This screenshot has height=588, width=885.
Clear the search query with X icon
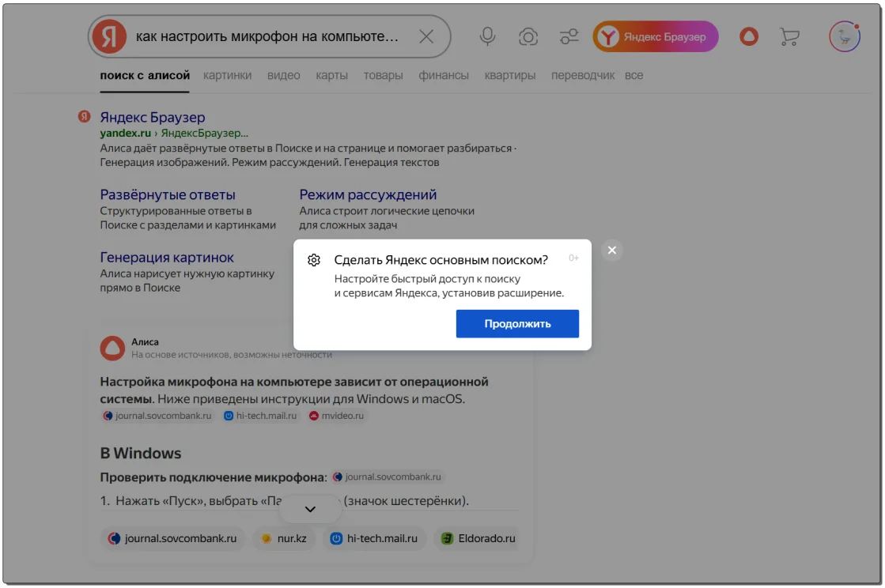425,36
